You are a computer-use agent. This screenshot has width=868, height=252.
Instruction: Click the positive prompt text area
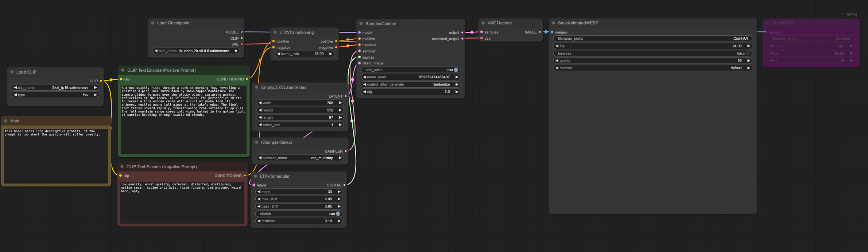183,119
